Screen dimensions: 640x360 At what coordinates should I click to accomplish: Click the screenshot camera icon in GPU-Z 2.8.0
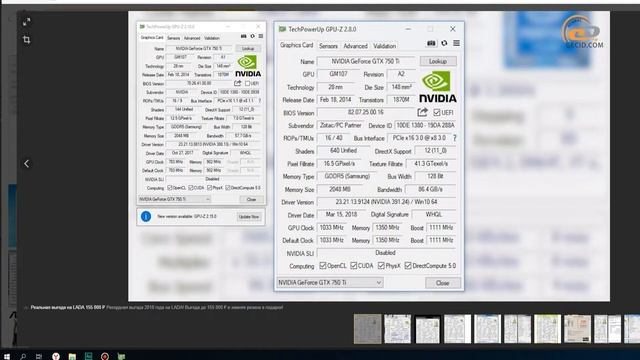pyautogui.click(x=431, y=43)
